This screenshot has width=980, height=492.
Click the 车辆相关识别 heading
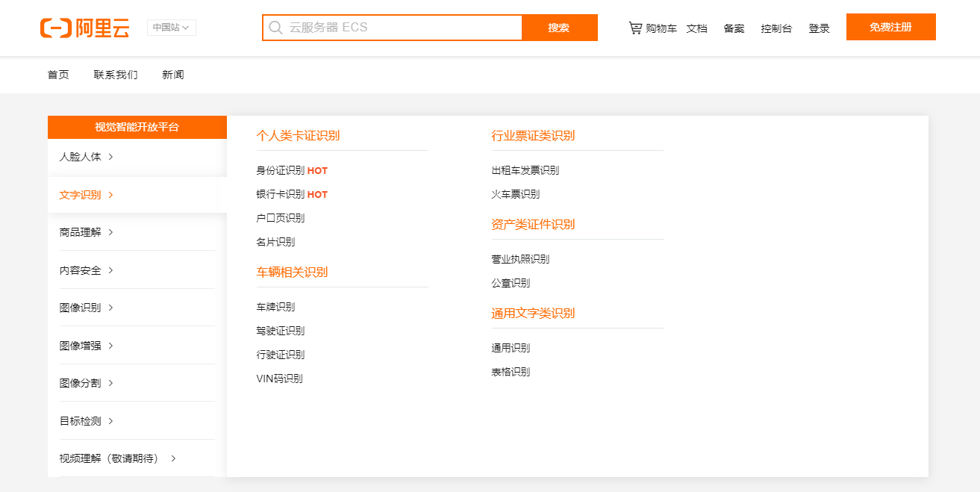[292, 273]
